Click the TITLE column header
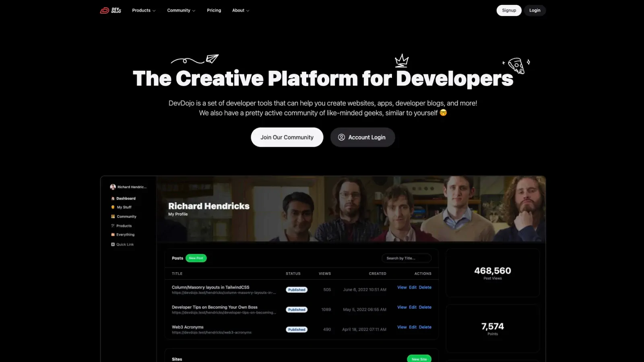This screenshot has width=644, height=362. point(177,274)
